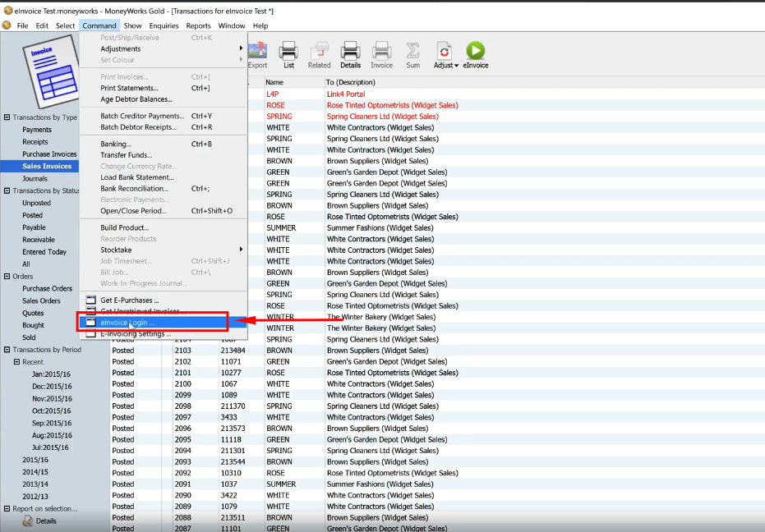765x532 pixels.
Task: Open the Reports menu
Action: [x=198, y=25]
